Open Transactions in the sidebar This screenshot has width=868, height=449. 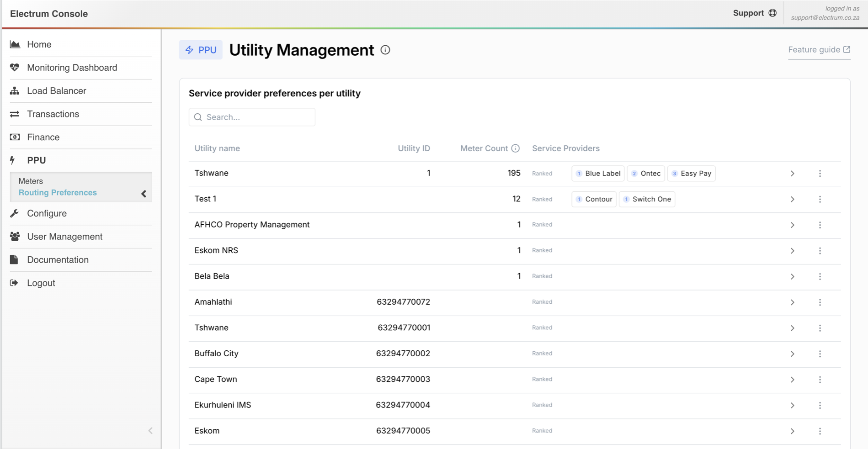(x=53, y=114)
